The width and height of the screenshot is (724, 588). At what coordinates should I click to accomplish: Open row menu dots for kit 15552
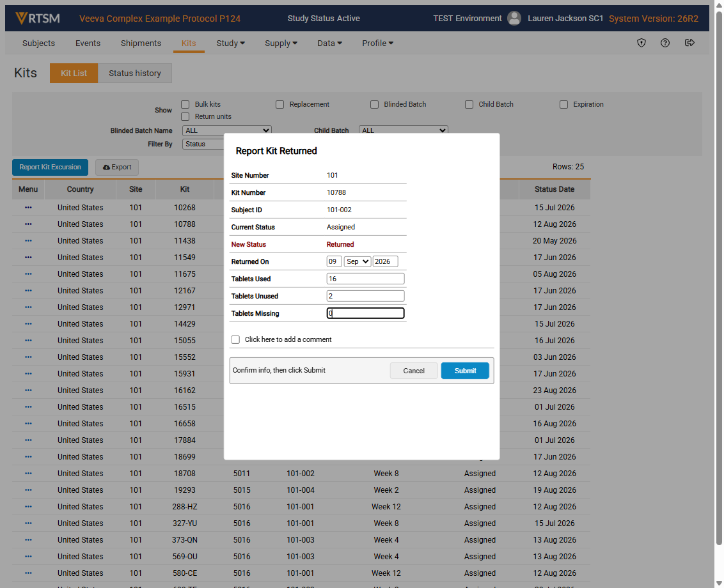(x=28, y=357)
